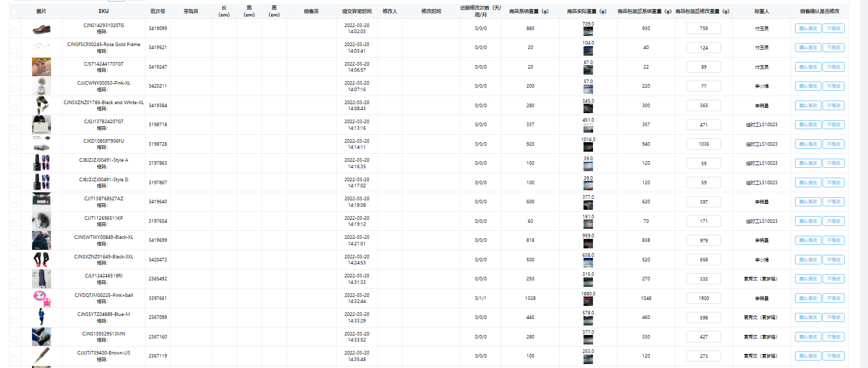Click 确认修改 for SKU CJT112696511KP
This screenshot has width=868, height=368.
point(808,221)
